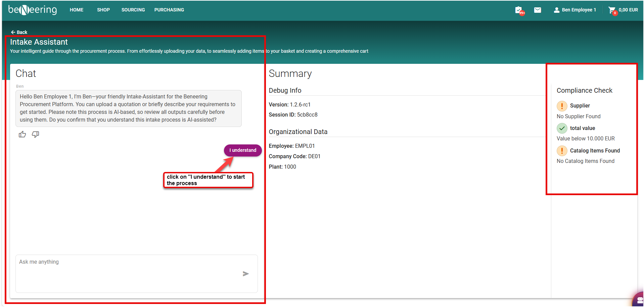Viewport: 644px width, 307px height.
Task: Open the PURCHASING menu
Action: [x=169, y=10]
